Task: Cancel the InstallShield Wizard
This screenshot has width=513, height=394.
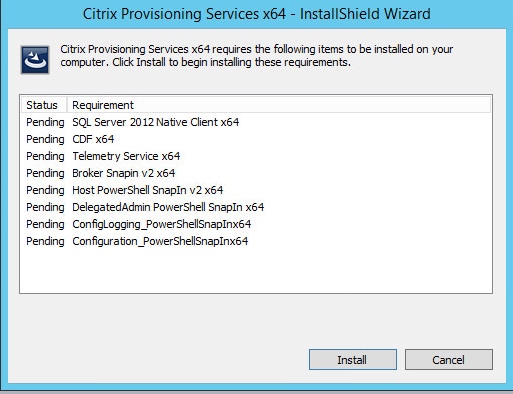Action: [449, 359]
